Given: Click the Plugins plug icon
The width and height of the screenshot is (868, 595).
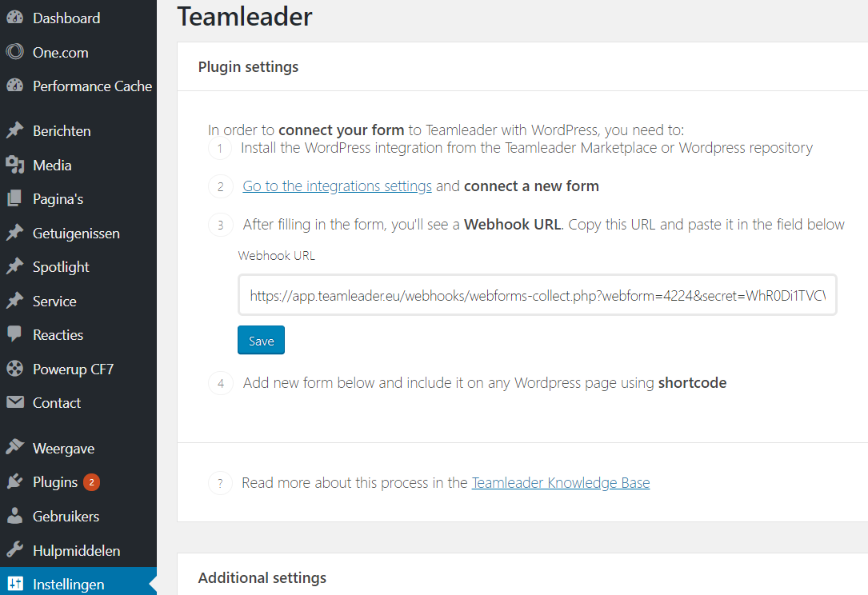Looking at the screenshot, I should (x=15, y=482).
